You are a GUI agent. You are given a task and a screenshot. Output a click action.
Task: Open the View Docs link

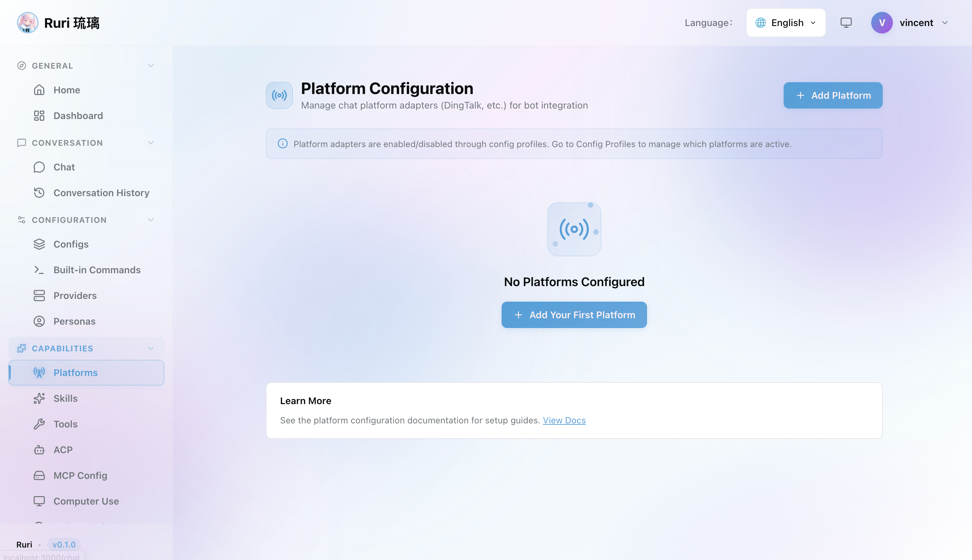564,420
